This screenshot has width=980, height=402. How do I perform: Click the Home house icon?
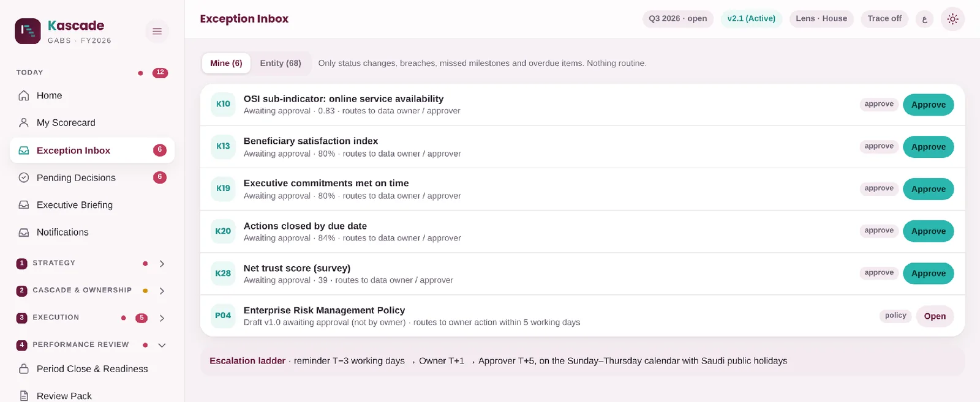24,95
